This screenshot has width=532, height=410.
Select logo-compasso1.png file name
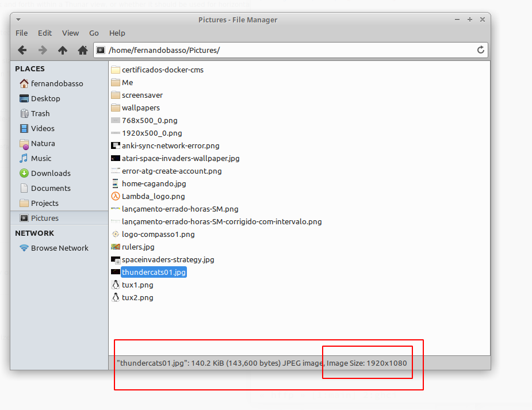coord(158,235)
